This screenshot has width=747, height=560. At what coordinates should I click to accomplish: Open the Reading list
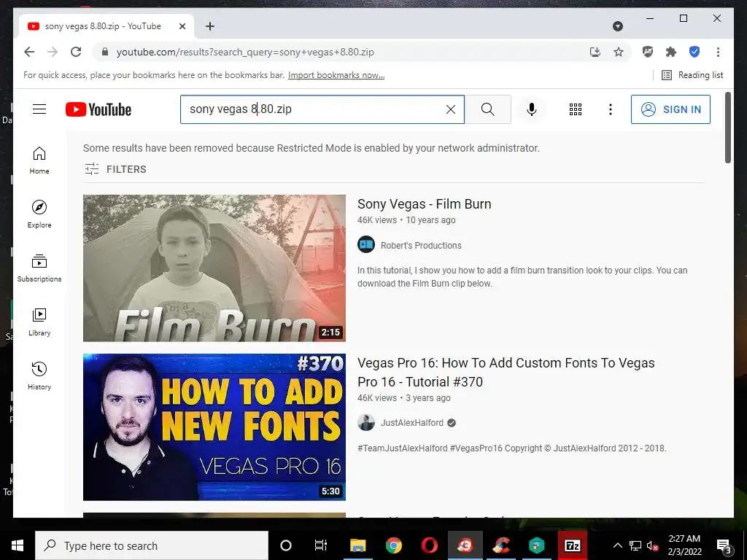click(x=693, y=75)
